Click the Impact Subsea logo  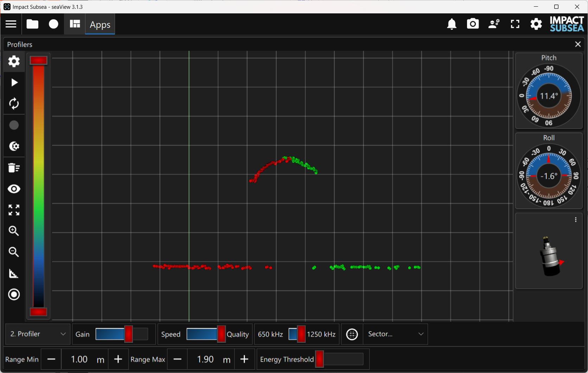[x=567, y=24]
